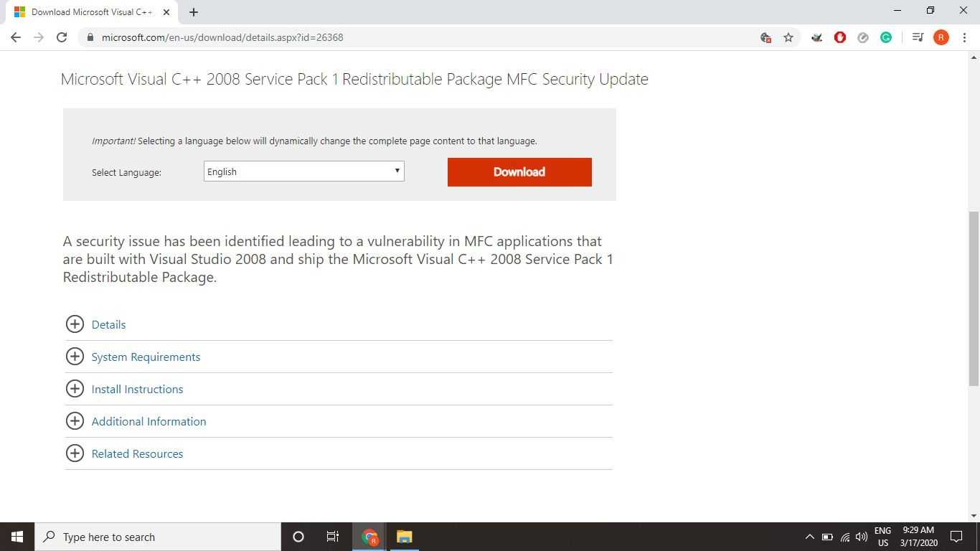Select the Download Microsoft Visual C++ tab

point(92,12)
